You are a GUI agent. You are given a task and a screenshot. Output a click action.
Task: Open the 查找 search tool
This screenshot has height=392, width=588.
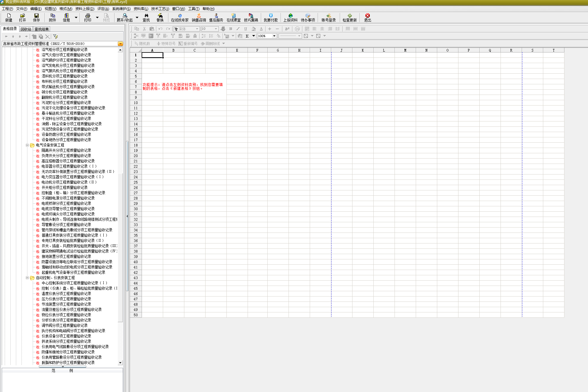point(146,18)
